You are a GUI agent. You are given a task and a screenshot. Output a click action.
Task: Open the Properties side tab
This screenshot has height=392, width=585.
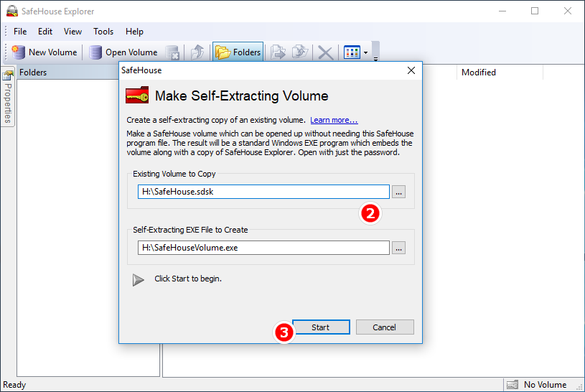pyautogui.click(x=8, y=98)
